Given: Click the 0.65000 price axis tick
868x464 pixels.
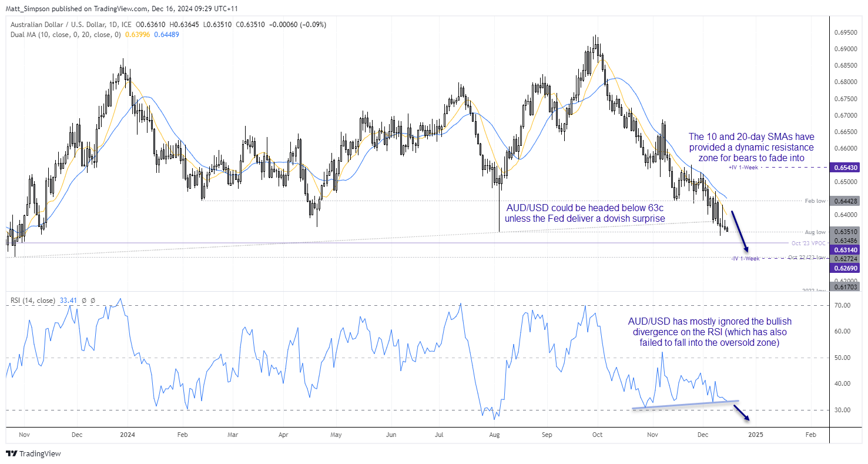Looking at the screenshot, I should 846,182.
